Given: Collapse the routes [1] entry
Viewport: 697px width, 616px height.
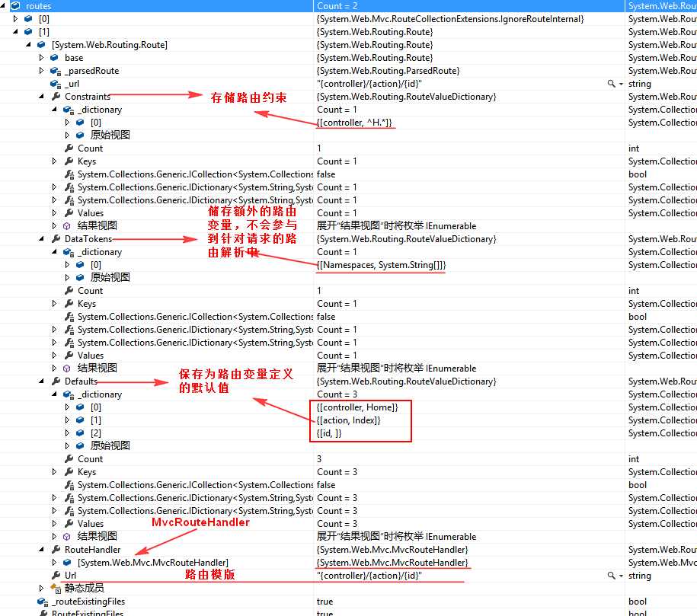Looking at the screenshot, I should pos(15,31).
